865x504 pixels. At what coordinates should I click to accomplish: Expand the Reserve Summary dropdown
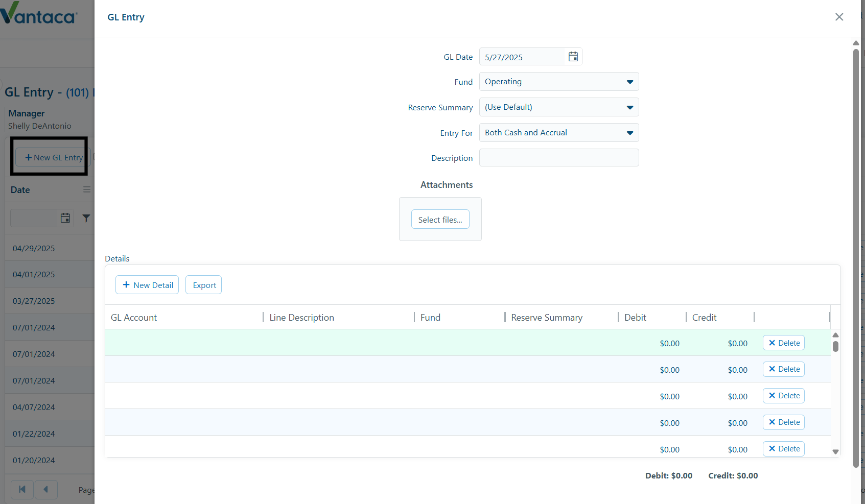[629, 107]
